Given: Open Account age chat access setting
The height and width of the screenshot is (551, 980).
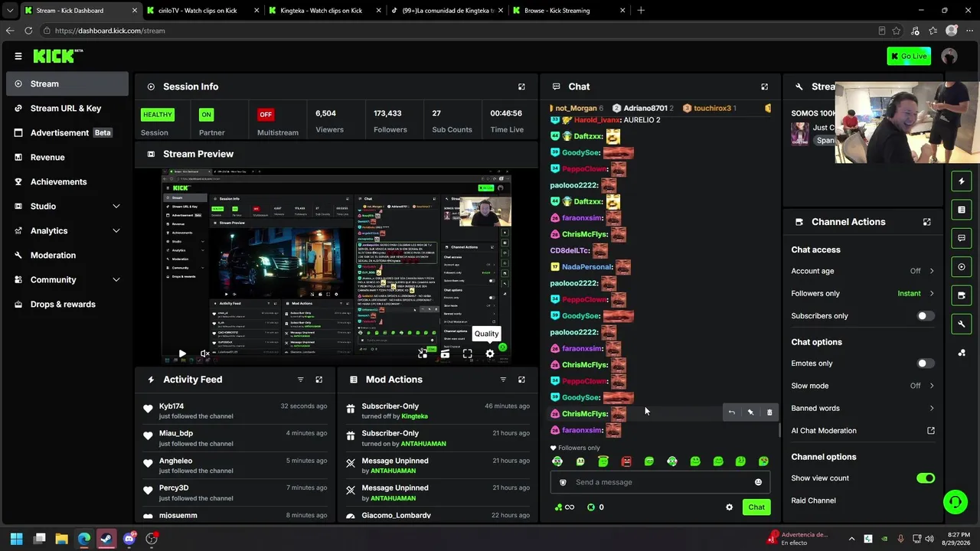Looking at the screenshot, I should coord(863,271).
